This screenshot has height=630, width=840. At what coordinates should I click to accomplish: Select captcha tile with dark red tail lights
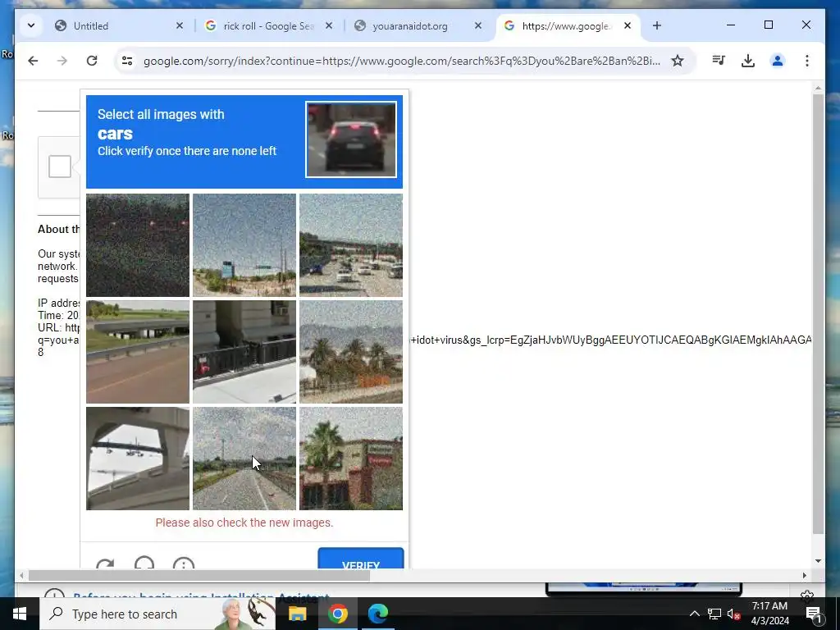click(138, 244)
